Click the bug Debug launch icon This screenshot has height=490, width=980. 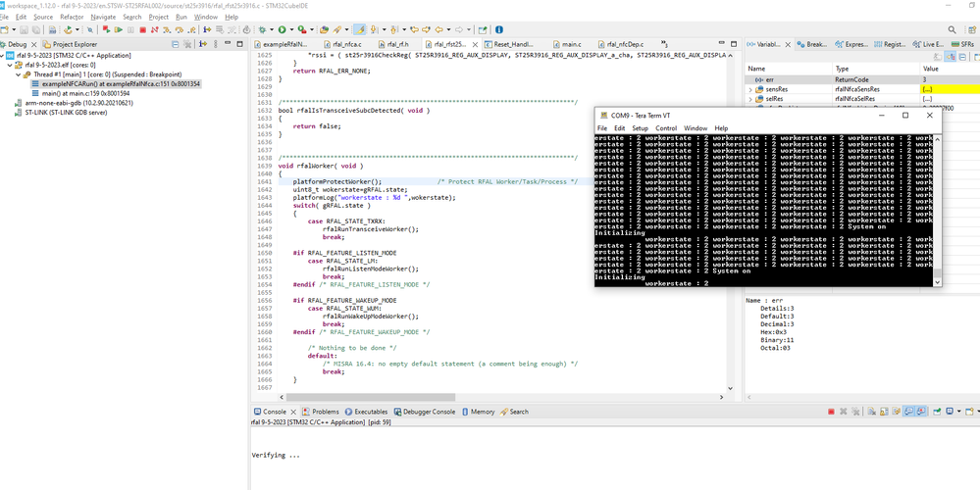[262, 29]
